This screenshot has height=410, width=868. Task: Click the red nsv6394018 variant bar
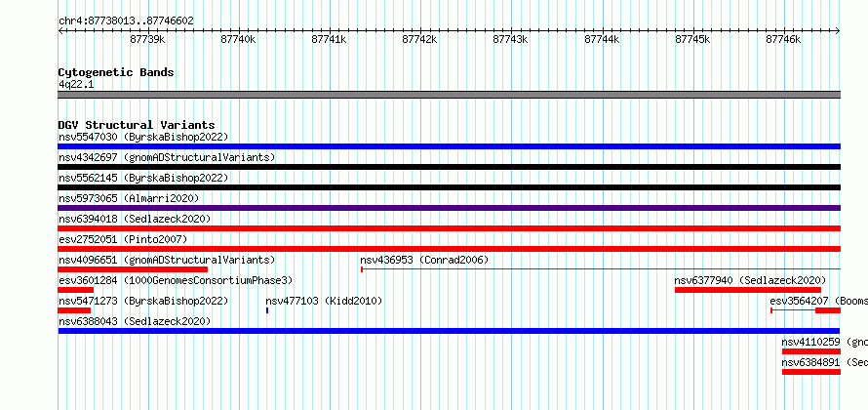[449, 228]
